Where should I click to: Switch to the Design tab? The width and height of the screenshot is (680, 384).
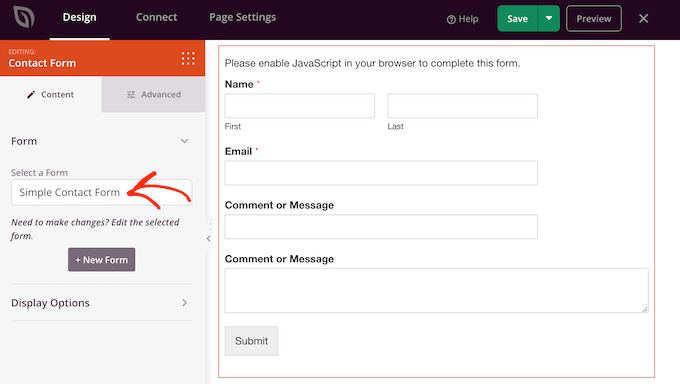tap(79, 17)
